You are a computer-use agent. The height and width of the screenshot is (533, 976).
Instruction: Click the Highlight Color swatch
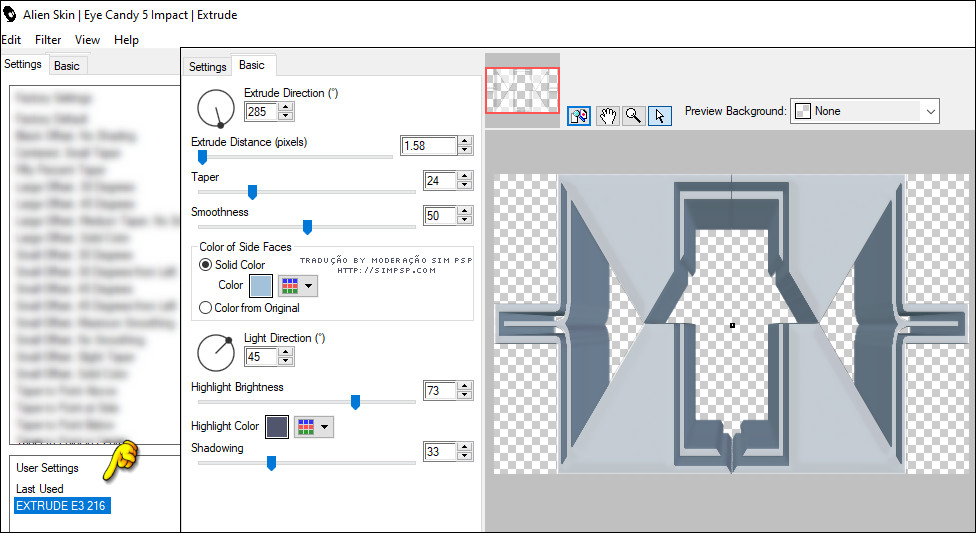tap(277, 427)
